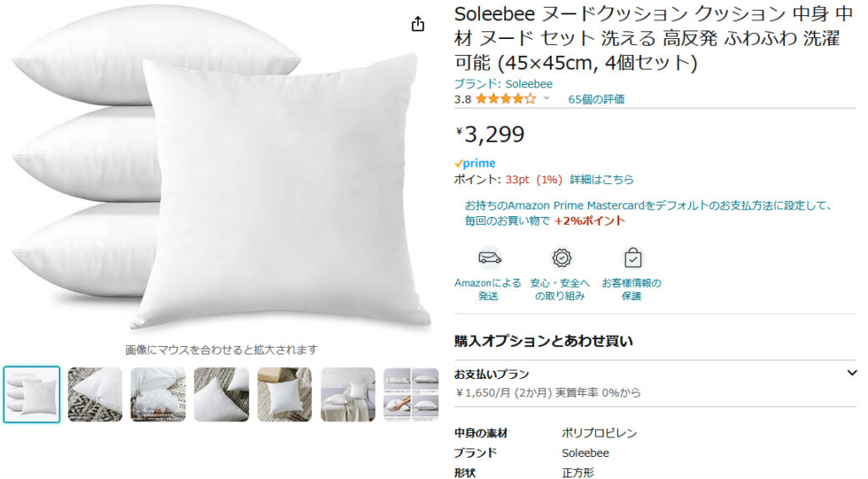Click the safety and security badge icon
The height and width of the screenshot is (479, 868).
pos(561,258)
